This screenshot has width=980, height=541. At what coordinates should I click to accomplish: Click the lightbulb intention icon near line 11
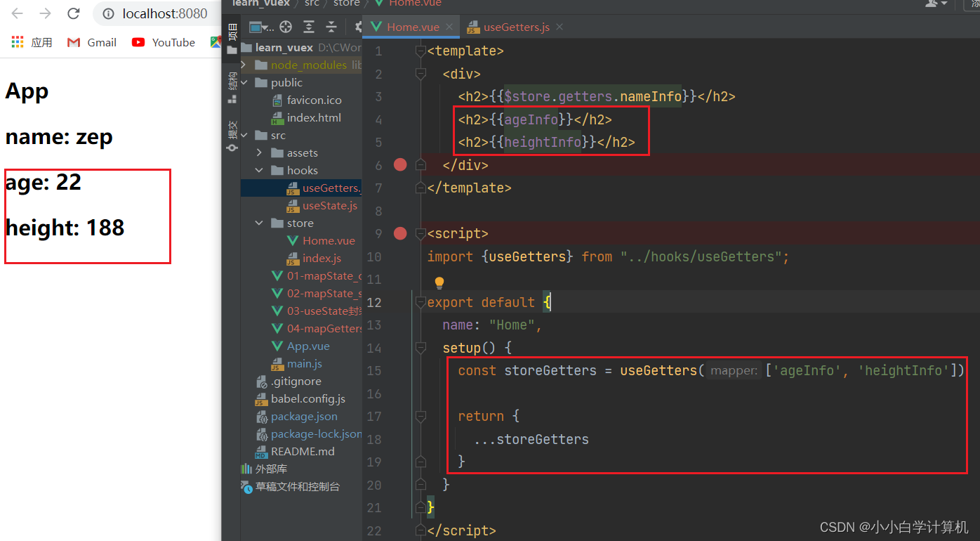pyautogui.click(x=439, y=282)
